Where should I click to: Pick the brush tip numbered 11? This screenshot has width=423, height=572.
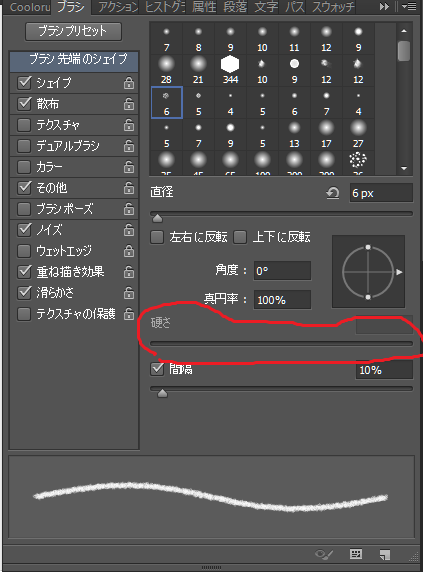click(294, 38)
